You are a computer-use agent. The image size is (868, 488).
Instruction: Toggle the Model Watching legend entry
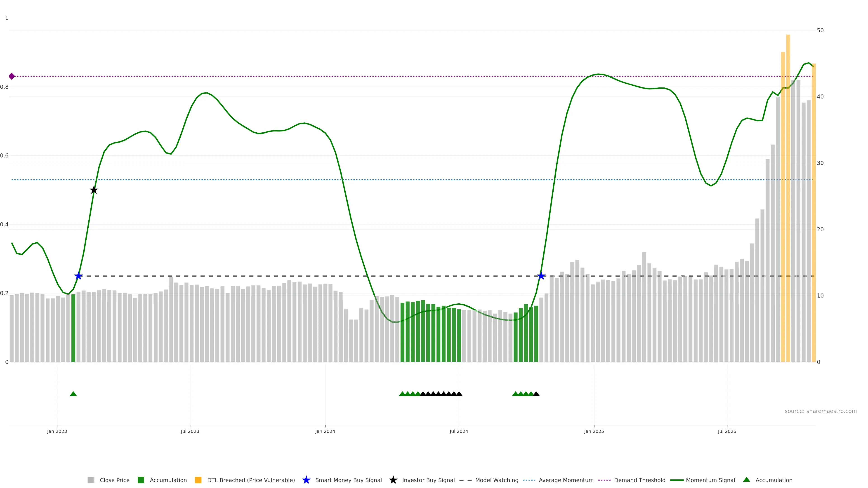tap(496, 480)
